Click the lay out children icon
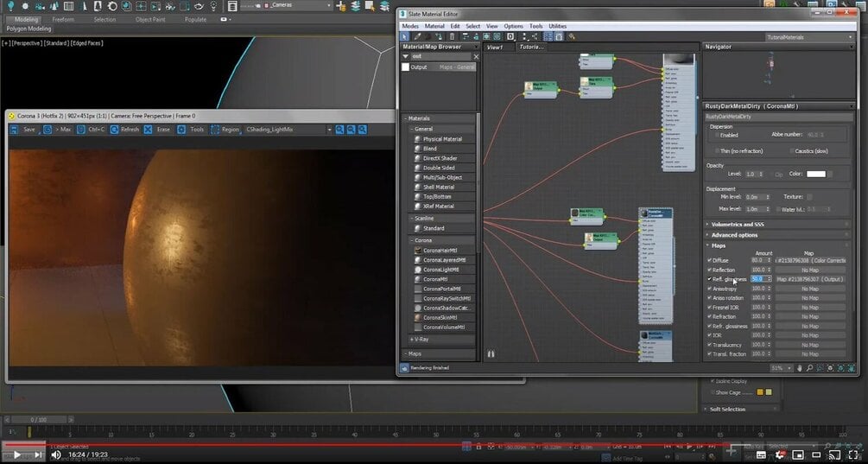 [x=535, y=36]
